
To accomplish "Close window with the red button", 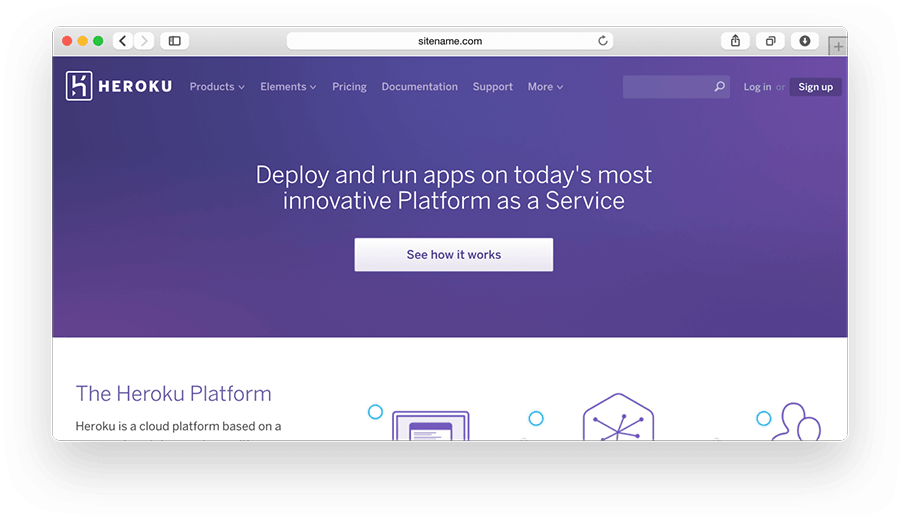I will (67, 41).
